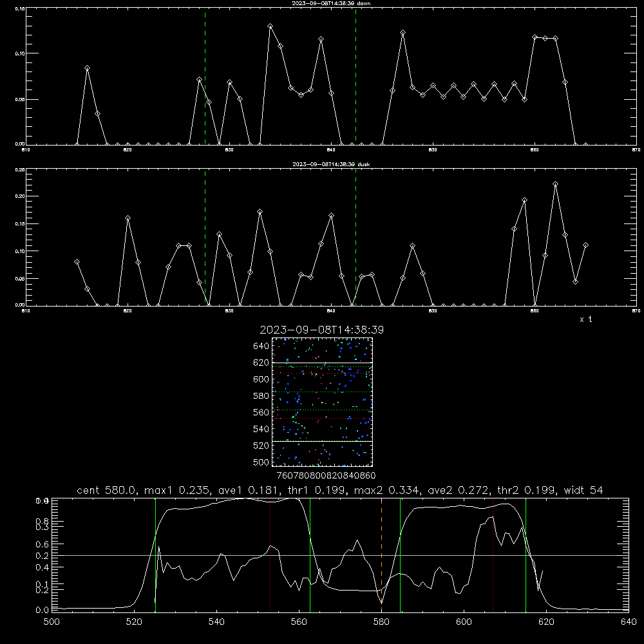Viewport: 644px width, 644px height.
Task: Click the dusk plot's peak marker at 820
Action: [x=128, y=218]
